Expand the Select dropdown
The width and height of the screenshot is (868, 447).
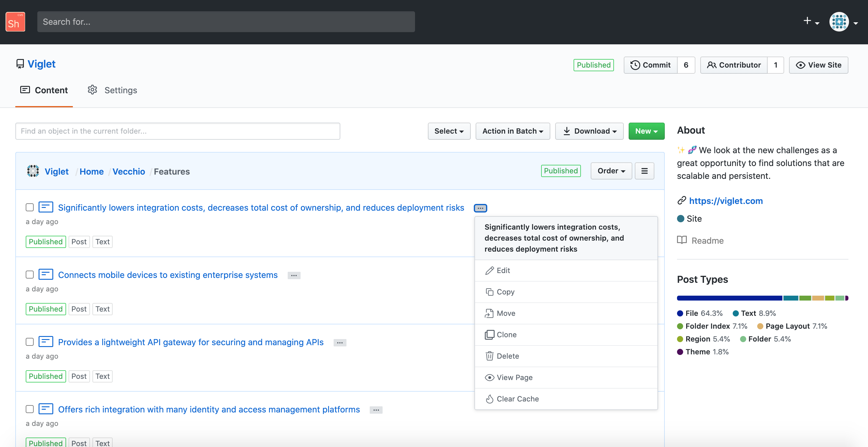(449, 131)
